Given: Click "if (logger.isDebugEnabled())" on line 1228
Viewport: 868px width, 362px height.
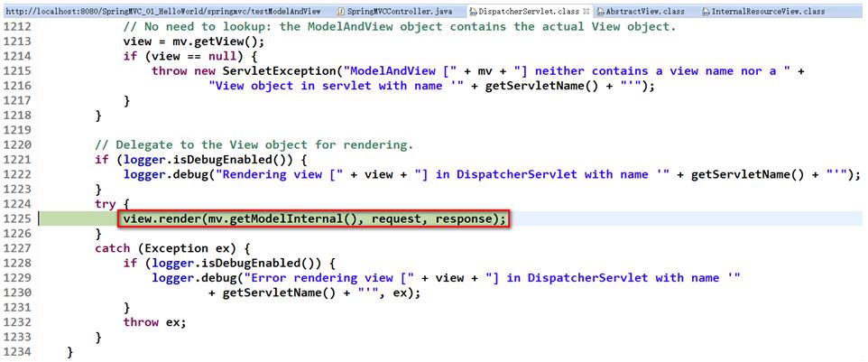Looking at the screenshot, I should click(x=229, y=263).
